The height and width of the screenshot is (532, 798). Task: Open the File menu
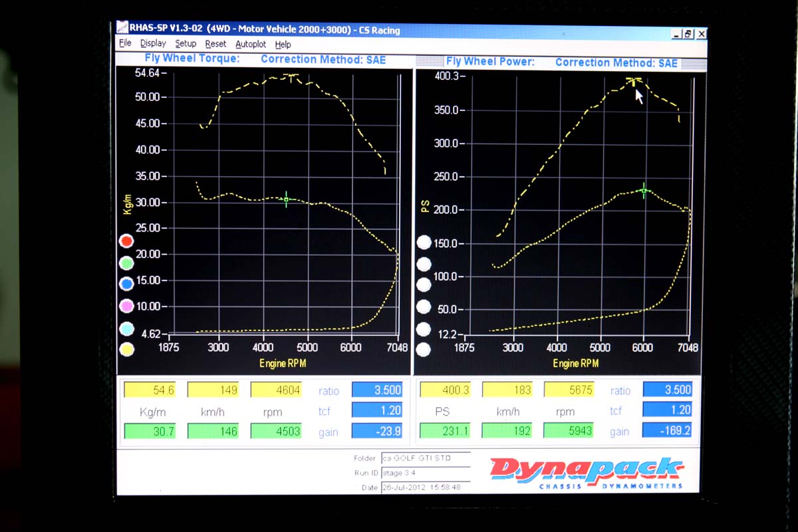coord(125,44)
